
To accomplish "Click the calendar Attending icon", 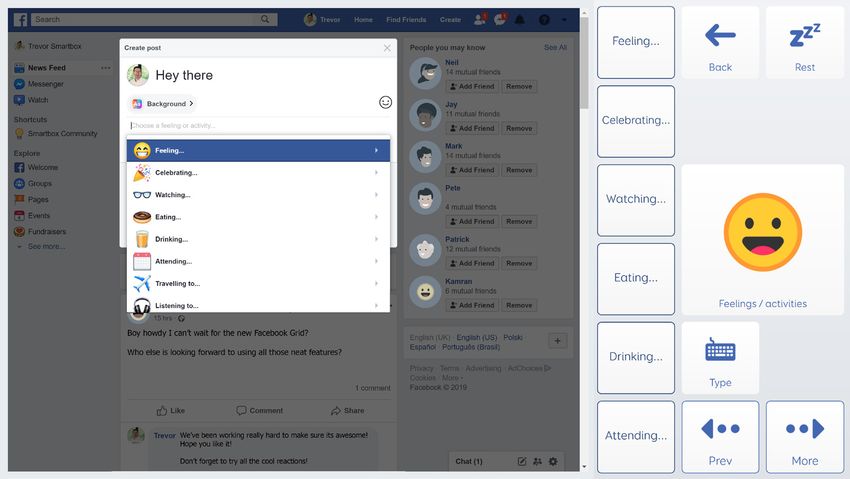I will point(142,262).
